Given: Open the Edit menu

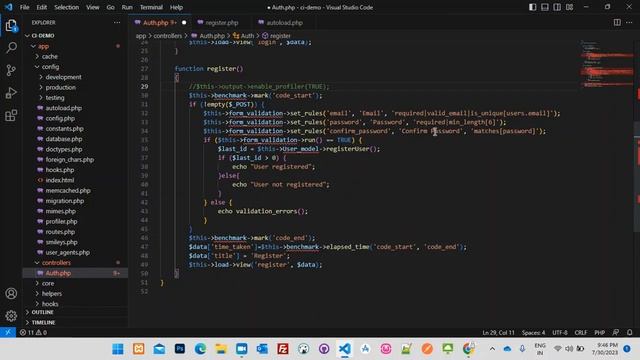Looking at the screenshot, I should coord(42,7).
